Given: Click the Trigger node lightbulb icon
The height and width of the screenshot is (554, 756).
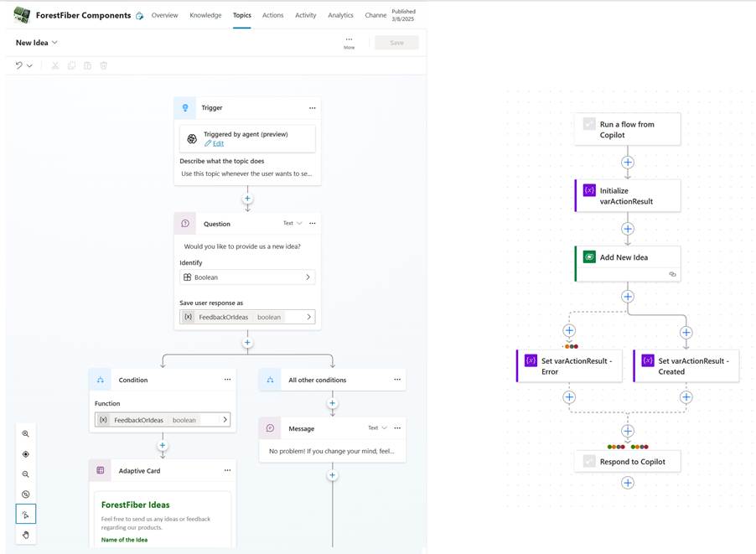Looking at the screenshot, I should [185, 108].
